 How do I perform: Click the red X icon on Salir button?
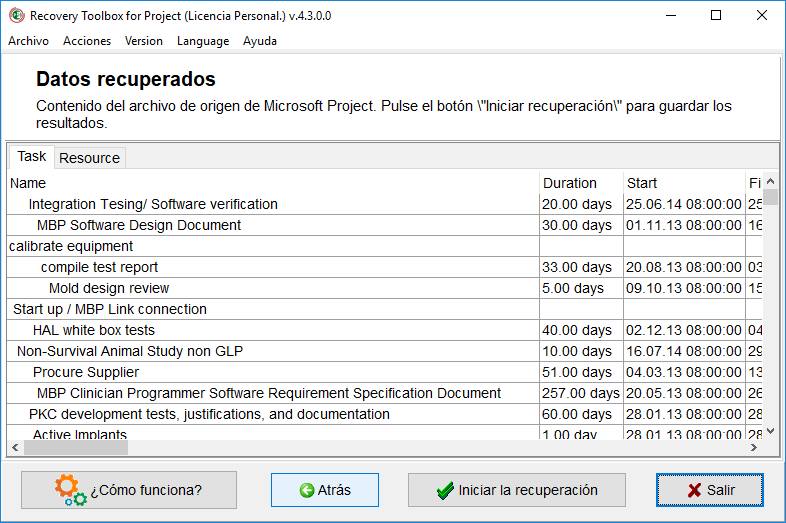pos(694,490)
